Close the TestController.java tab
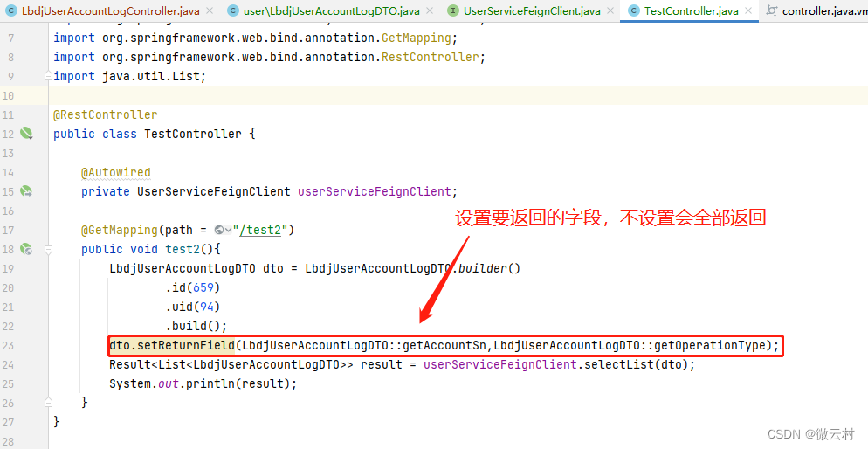This screenshot has height=449, width=868. (748, 10)
